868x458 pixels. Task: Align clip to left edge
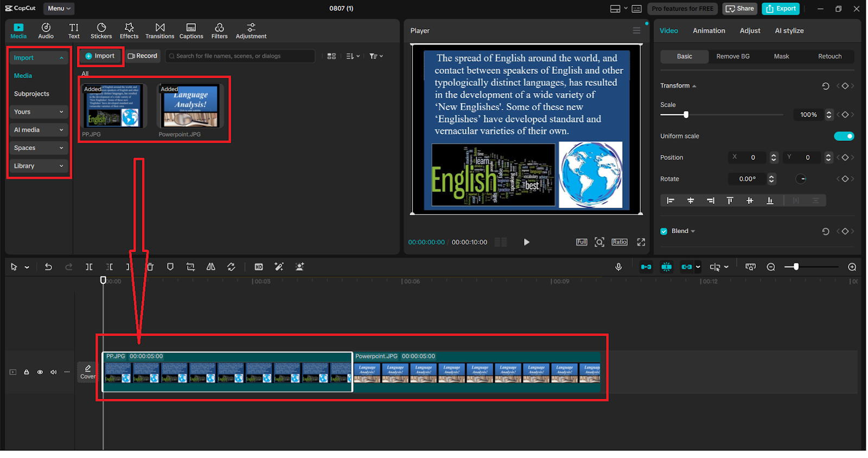point(671,201)
